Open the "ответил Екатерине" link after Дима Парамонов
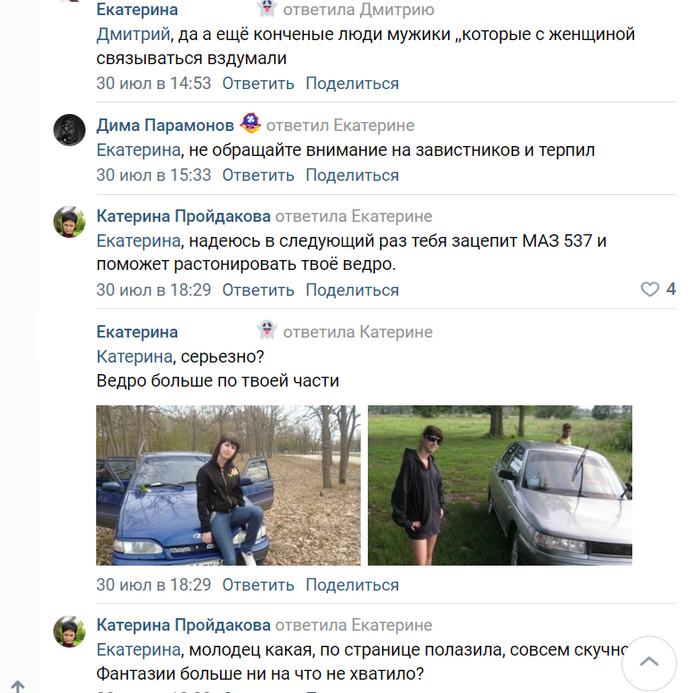Screen dimensions: 700x693 click(340, 125)
